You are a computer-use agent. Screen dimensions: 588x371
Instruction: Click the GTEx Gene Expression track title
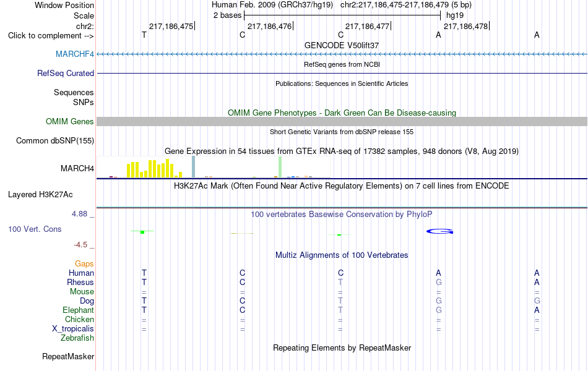click(342, 151)
